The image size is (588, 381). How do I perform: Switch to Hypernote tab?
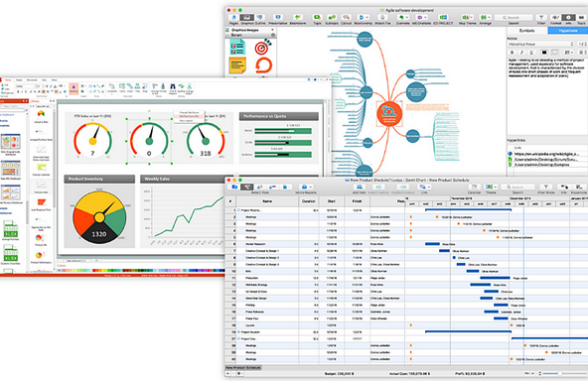[568, 31]
